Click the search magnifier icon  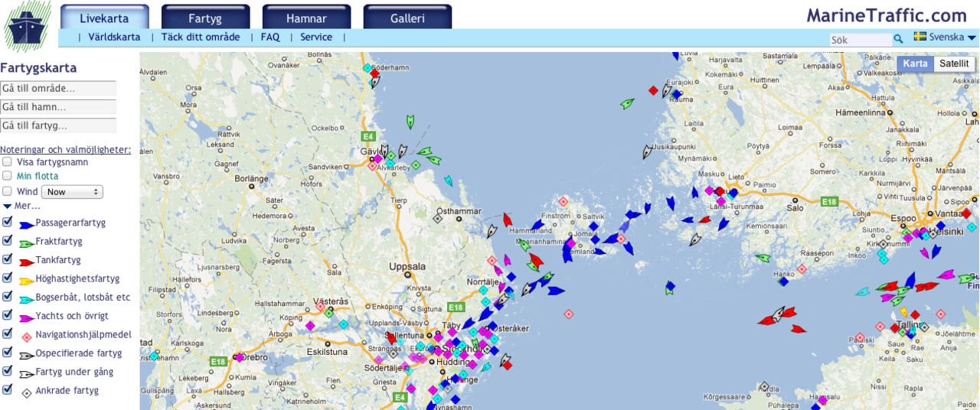(x=898, y=39)
